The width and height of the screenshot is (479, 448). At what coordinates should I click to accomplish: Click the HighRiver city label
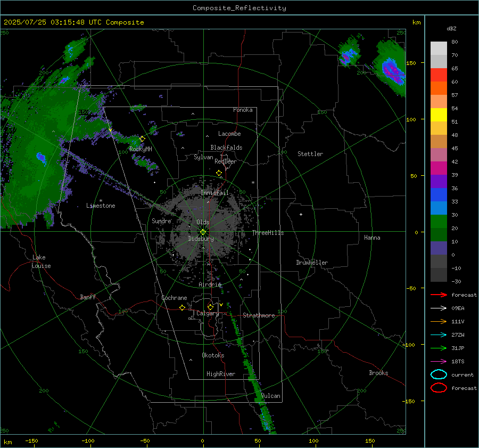tap(221, 374)
